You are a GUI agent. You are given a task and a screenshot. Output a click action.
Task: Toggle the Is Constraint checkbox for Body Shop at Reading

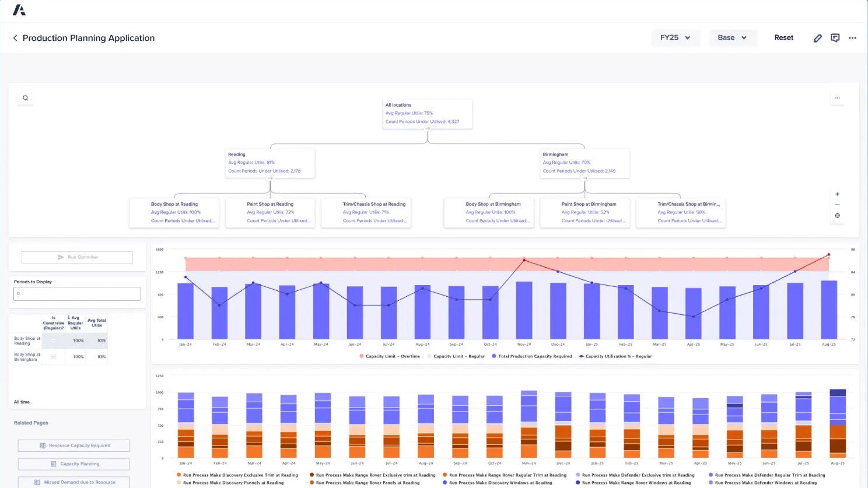pyautogui.click(x=53, y=340)
